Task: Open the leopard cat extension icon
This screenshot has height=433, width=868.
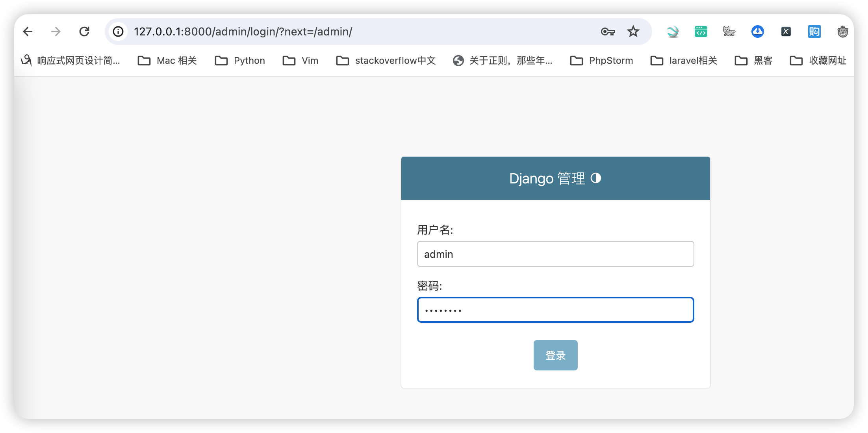Action: [729, 31]
